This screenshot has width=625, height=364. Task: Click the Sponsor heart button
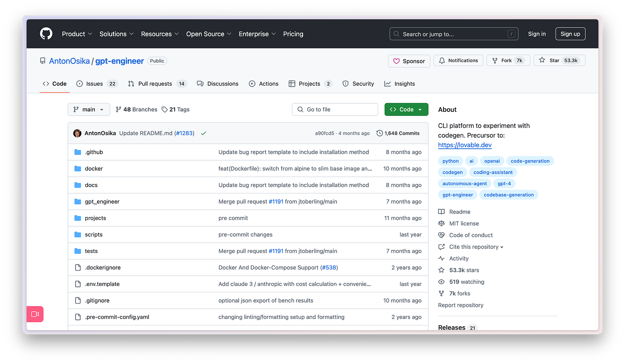click(x=409, y=61)
